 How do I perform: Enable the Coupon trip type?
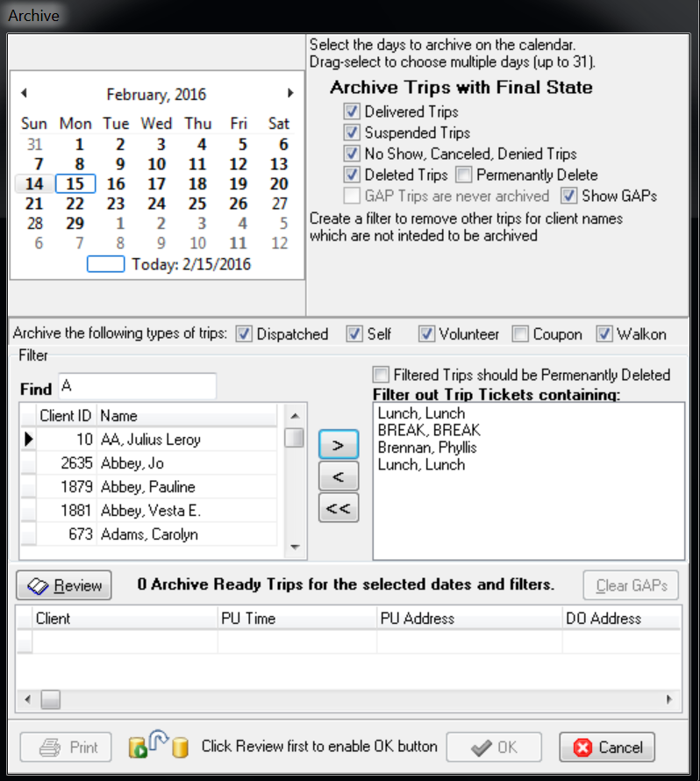520,333
